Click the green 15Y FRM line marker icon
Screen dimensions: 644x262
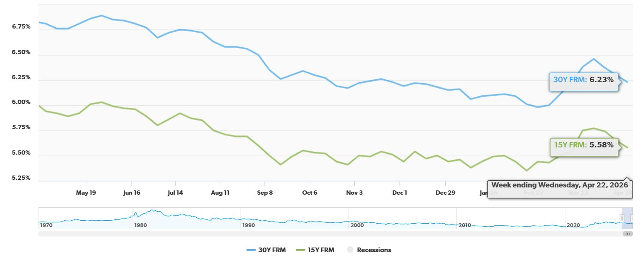[300, 250]
